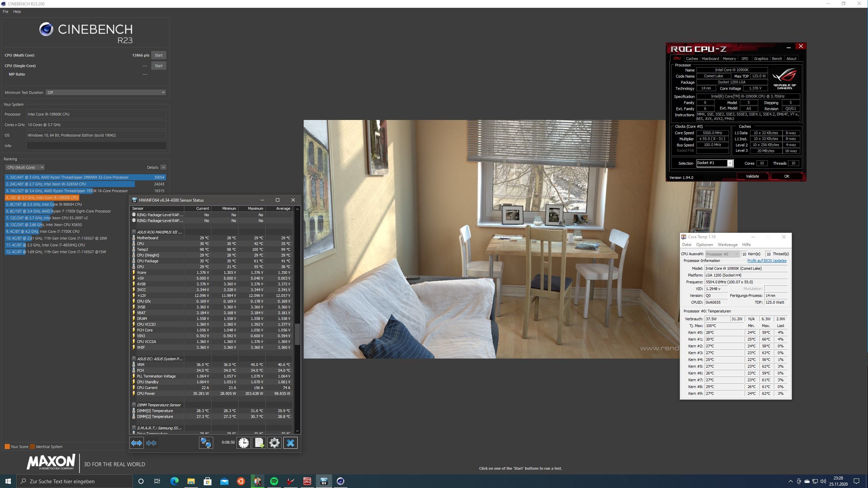Screen dimensions: 868x488
Task: Open the Cinebench Help menu
Action: [17, 12]
